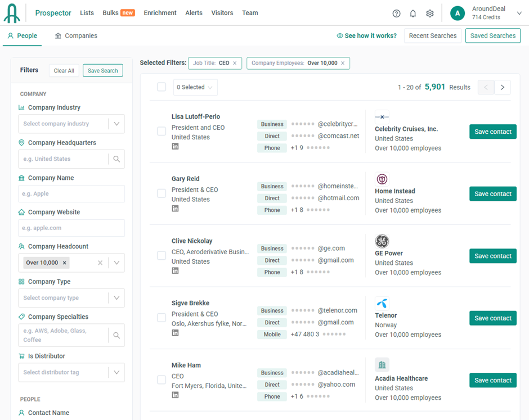Tick the checkbox beside Gary Reid

(x=162, y=193)
